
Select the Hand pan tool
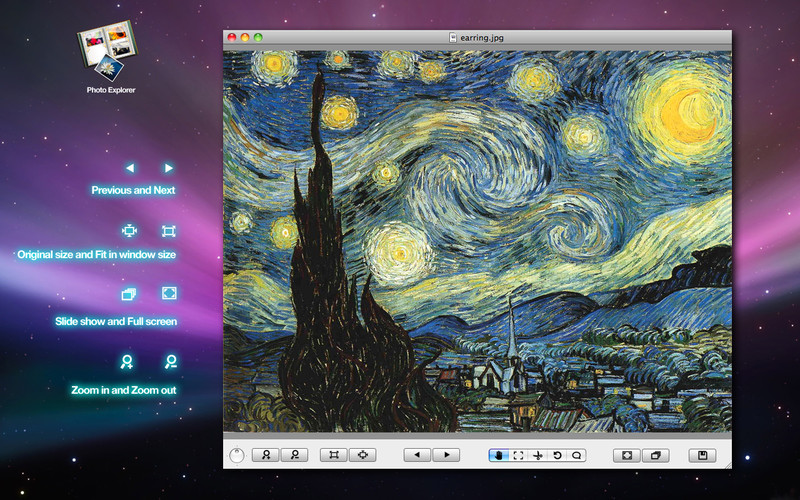click(x=498, y=455)
